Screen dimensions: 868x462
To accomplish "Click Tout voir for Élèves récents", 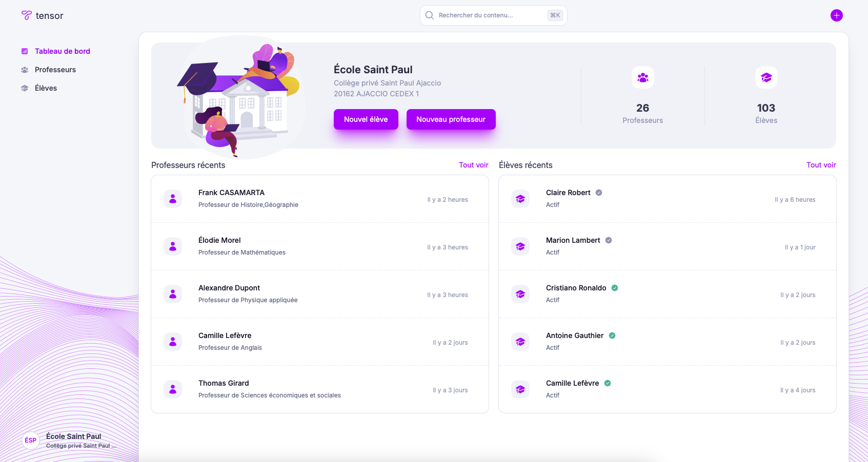I will [x=821, y=165].
